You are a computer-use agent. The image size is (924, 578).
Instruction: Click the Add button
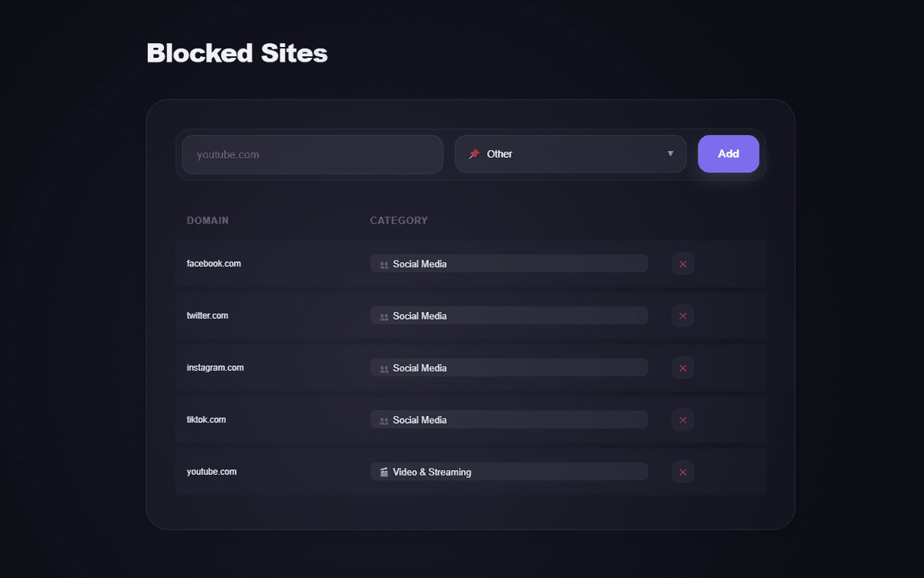coord(728,153)
